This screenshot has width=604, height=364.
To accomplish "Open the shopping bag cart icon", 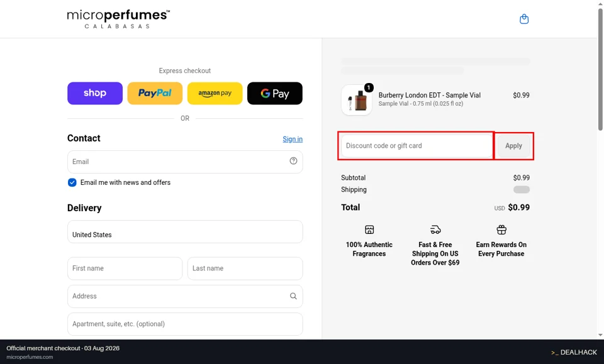I will point(524,19).
